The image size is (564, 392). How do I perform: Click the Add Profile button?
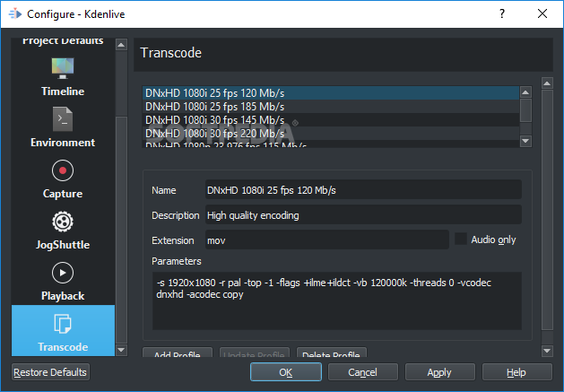[x=178, y=353]
